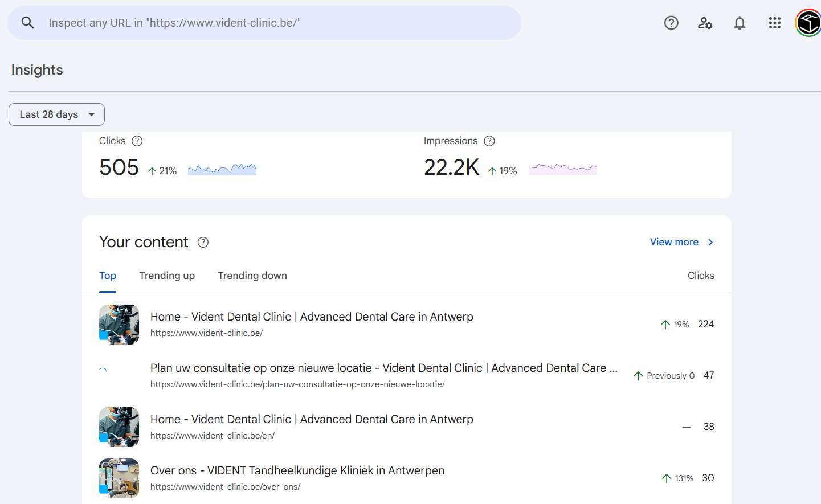This screenshot has width=821, height=504.
Task: Click the Insights page heading
Action: [37, 70]
